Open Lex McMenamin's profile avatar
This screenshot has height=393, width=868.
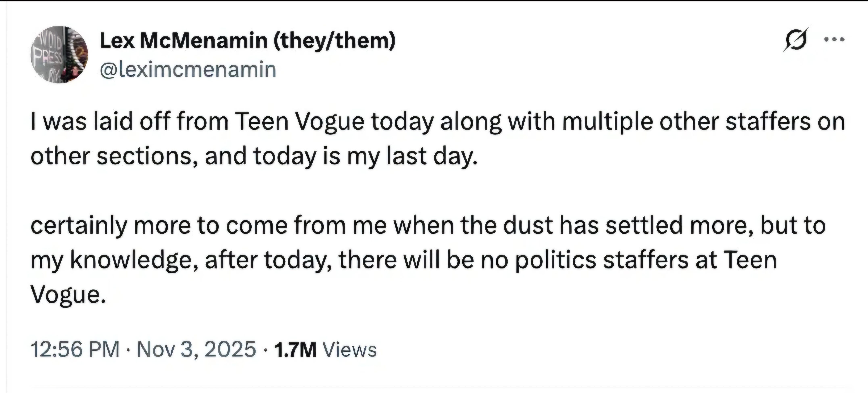[x=59, y=55]
